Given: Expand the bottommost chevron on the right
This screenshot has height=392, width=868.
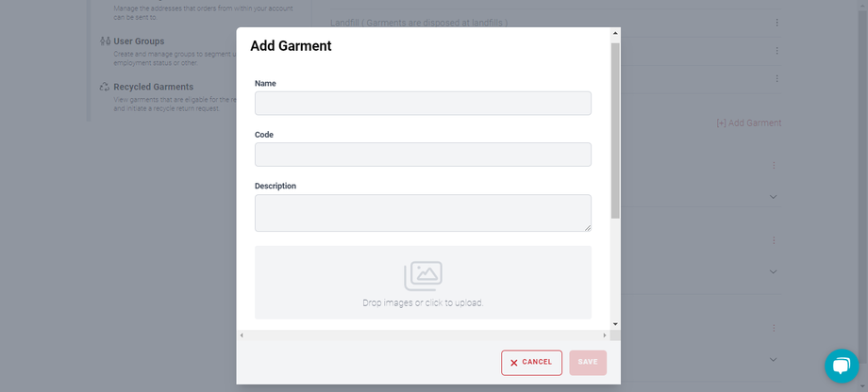Looking at the screenshot, I should (773, 359).
